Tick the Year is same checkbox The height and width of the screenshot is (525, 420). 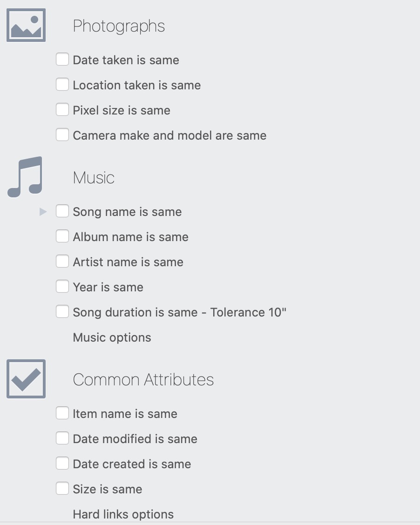pos(62,286)
